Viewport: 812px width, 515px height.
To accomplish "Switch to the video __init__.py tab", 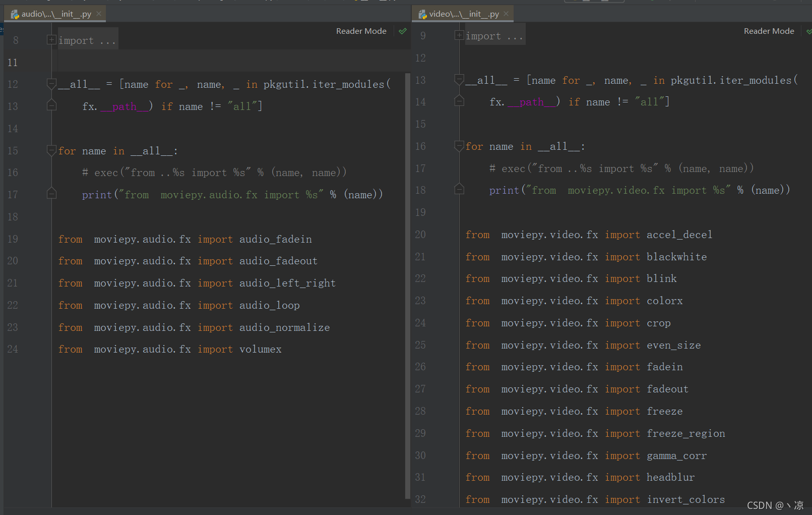I will click(464, 14).
